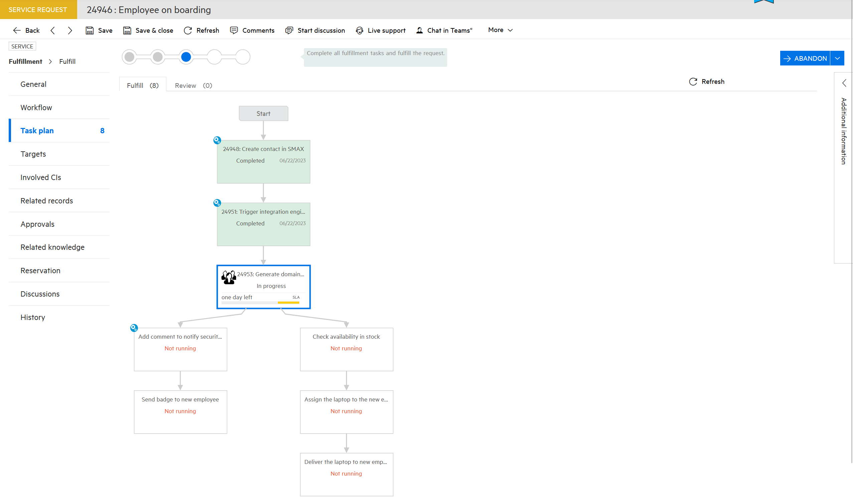The width and height of the screenshot is (853, 504).
Task: Click the ABANDON button
Action: click(805, 58)
